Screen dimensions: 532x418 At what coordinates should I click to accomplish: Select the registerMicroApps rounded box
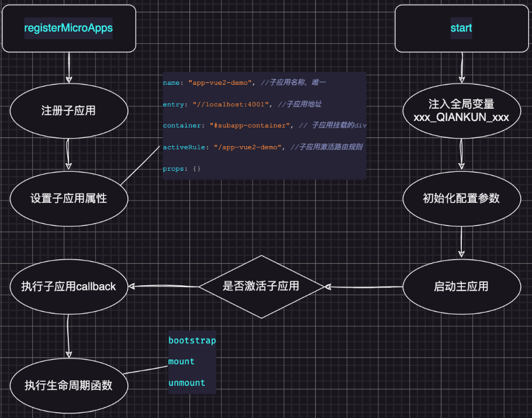(69, 29)
